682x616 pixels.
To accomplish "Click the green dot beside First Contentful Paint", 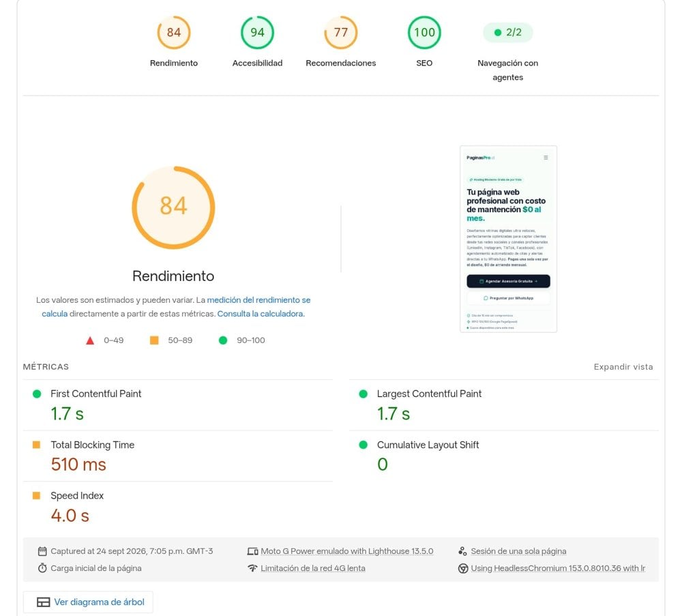I will click(37, 394).
